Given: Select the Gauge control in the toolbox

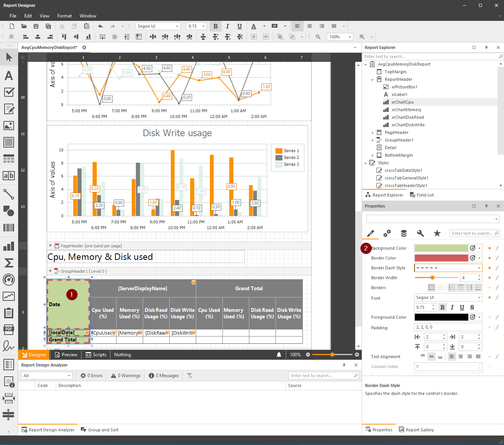Looking at the screenshot, I should 9,280.
